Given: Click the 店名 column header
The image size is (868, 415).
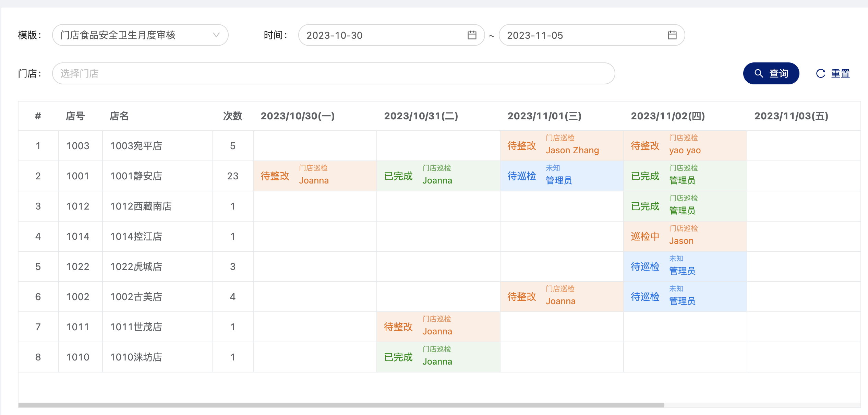Looking at the screenshot, I should pyautogui.click(x=119, y=116).
